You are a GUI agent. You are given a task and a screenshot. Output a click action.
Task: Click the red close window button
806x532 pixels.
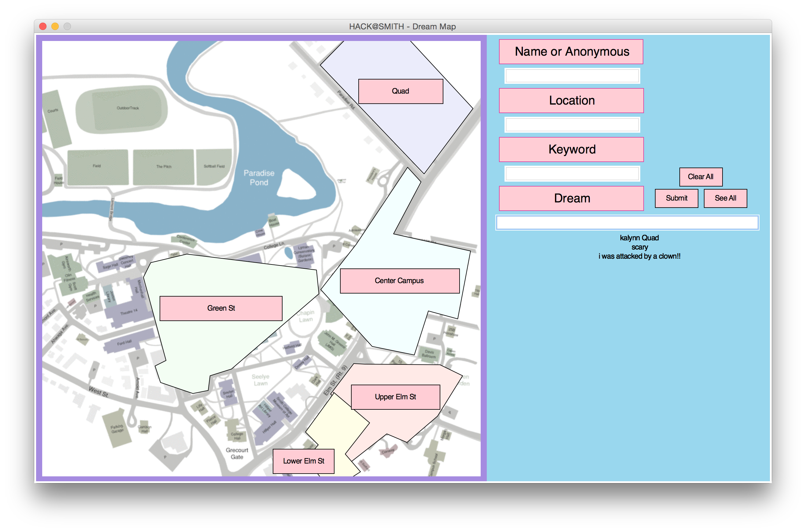point(43,27)
